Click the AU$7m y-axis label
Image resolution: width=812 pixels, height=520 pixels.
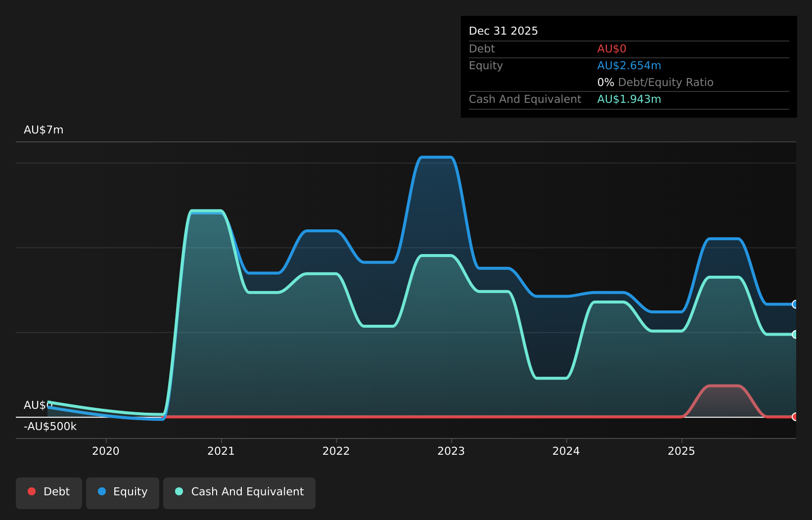point(44,130)
